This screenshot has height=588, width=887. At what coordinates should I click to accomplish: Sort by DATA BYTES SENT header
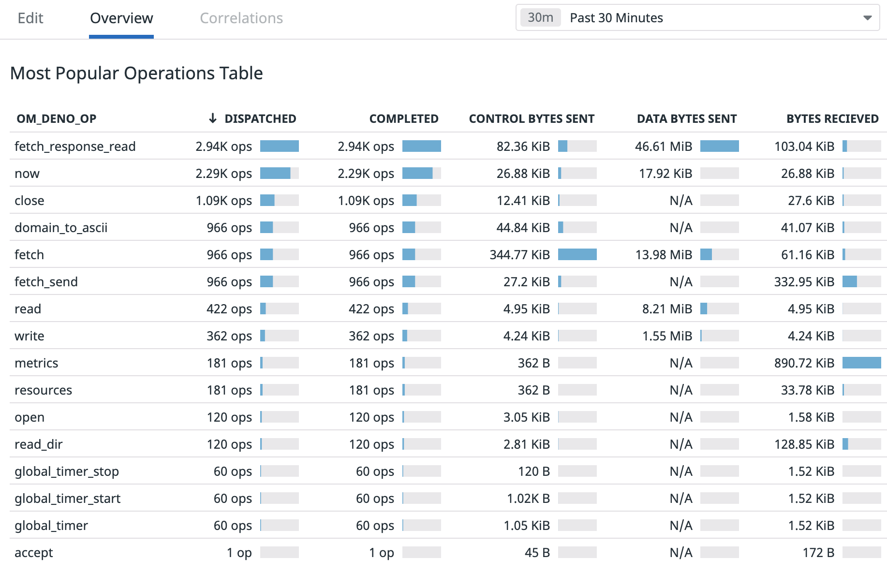pos(686,118)
